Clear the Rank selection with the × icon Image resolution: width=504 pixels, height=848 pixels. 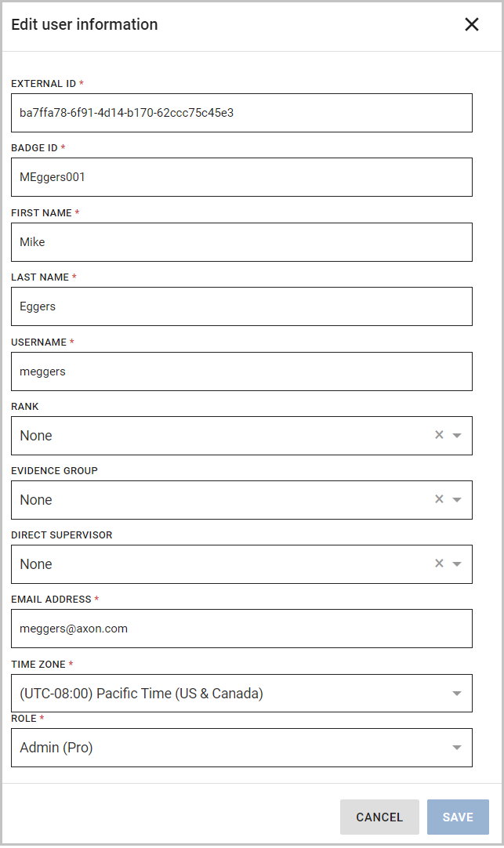pos(438,434)
